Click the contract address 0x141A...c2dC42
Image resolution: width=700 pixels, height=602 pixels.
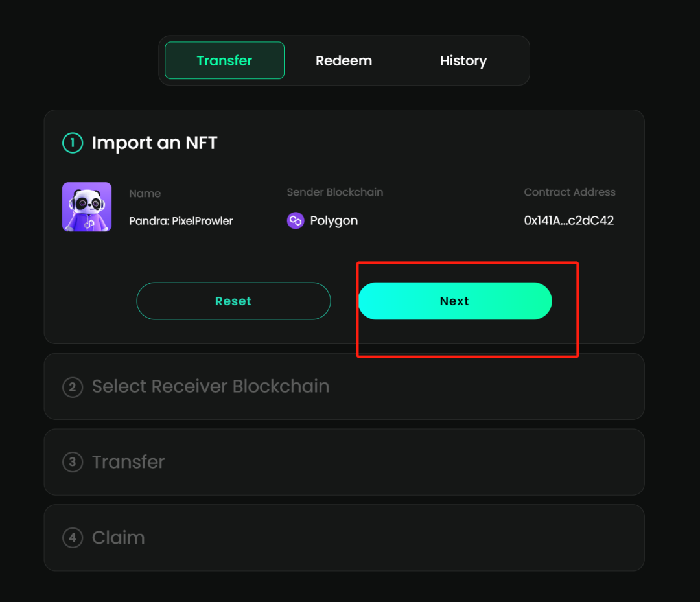(568, 221)
